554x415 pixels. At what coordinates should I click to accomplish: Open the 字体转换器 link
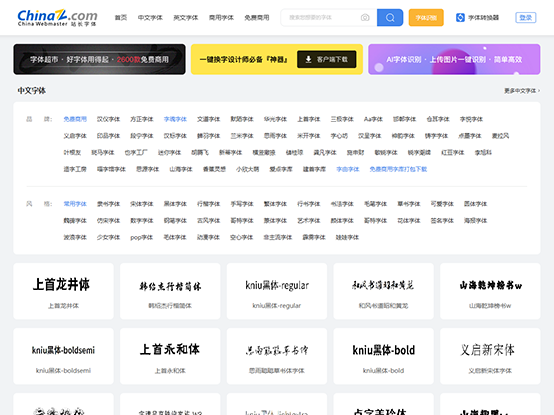483,18
